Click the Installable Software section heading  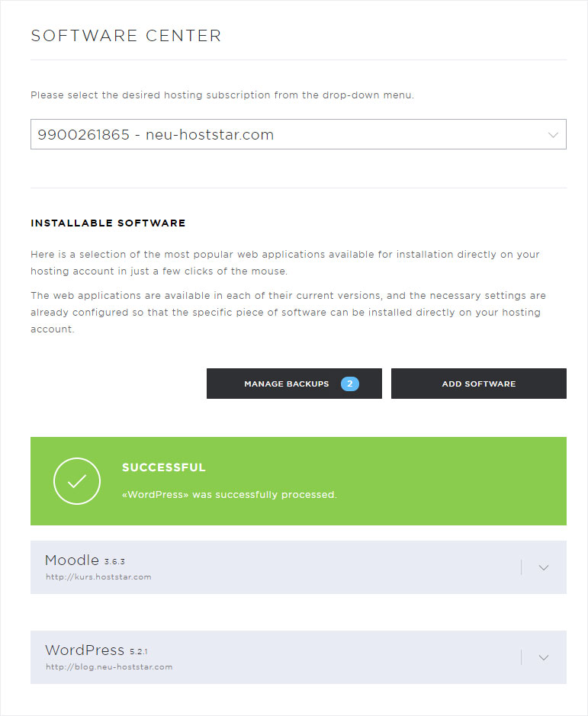point(108,223)
